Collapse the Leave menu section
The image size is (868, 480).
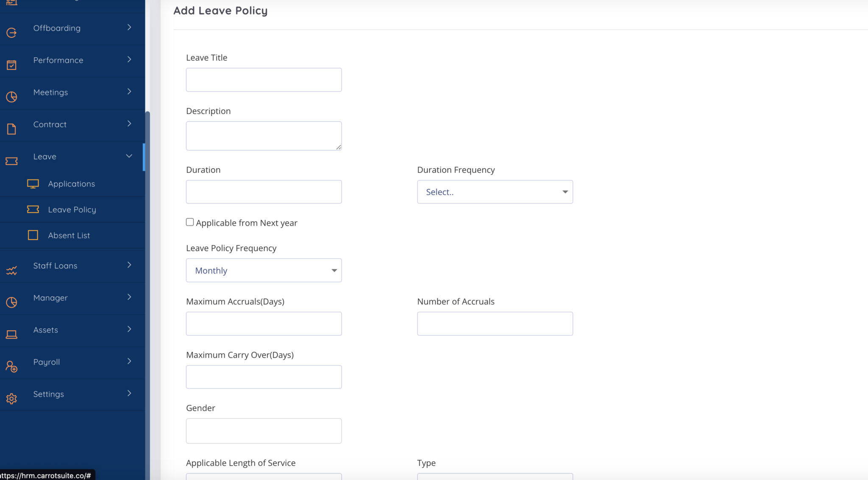coord(129,156)
